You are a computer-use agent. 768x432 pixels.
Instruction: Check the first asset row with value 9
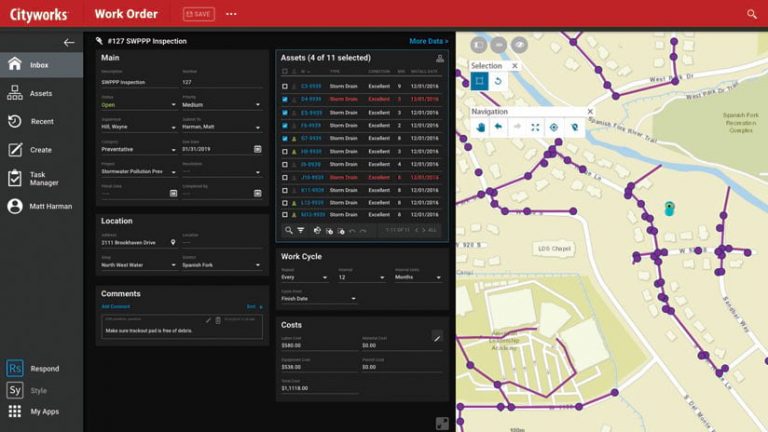point(285,86)
